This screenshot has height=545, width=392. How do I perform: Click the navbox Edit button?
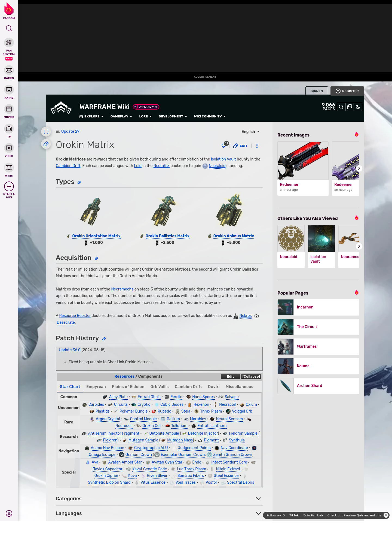(230, 377)
